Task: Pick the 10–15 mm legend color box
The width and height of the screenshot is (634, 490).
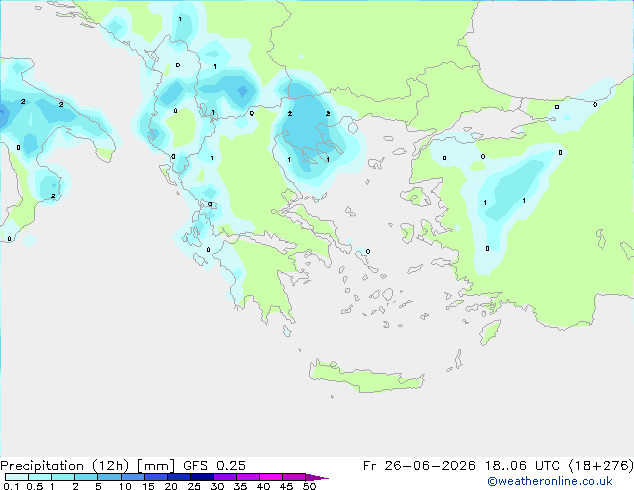Action: (133, 477)
